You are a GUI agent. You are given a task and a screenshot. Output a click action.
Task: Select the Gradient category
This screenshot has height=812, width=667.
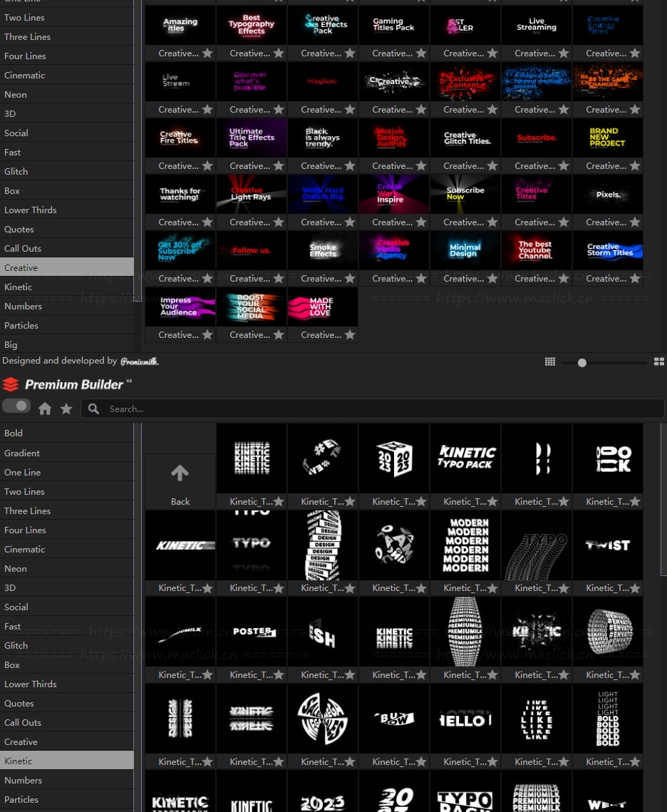(67, 453)
